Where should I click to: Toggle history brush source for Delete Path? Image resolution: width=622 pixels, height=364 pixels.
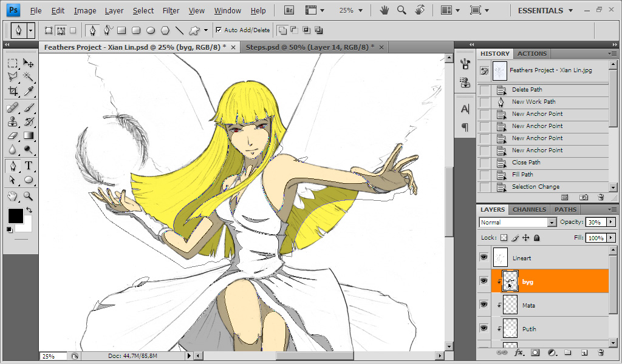tap(484, 90)
